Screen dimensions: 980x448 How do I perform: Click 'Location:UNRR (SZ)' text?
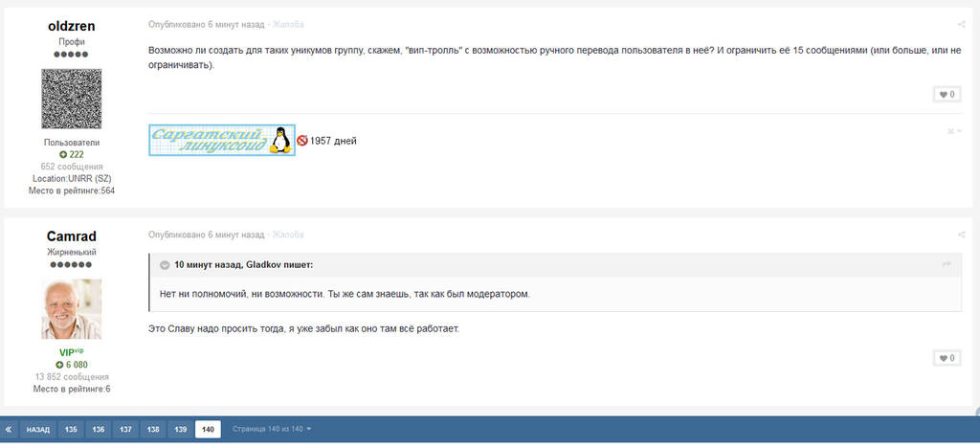(71, 179)
